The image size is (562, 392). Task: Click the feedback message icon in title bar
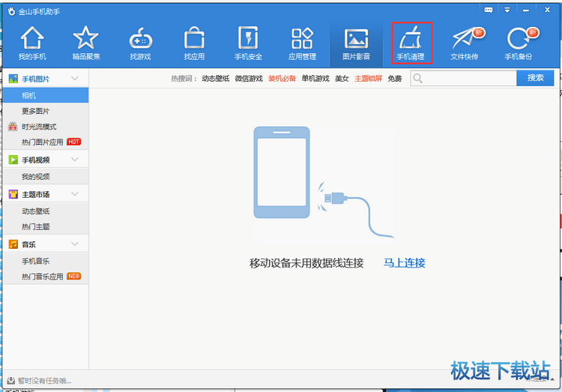pyautogui.click(x=488, y=10)
